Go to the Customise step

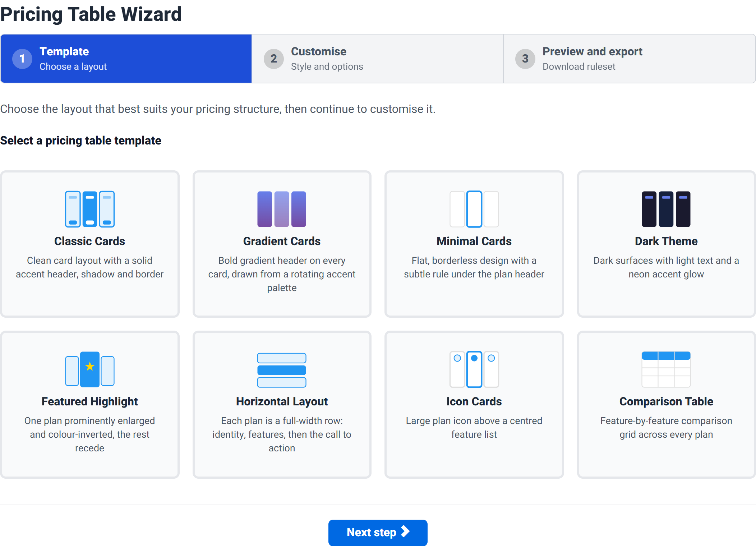pos(378,59)
